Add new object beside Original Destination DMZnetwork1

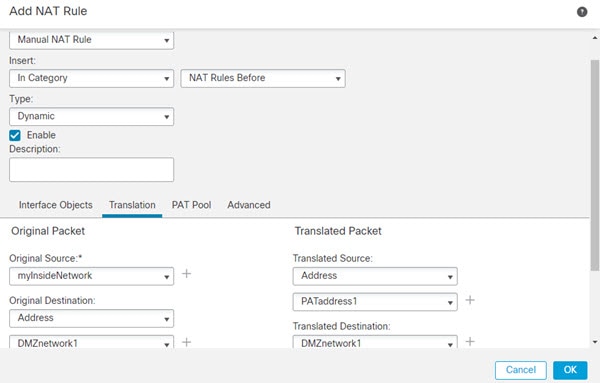click(186, 342)
